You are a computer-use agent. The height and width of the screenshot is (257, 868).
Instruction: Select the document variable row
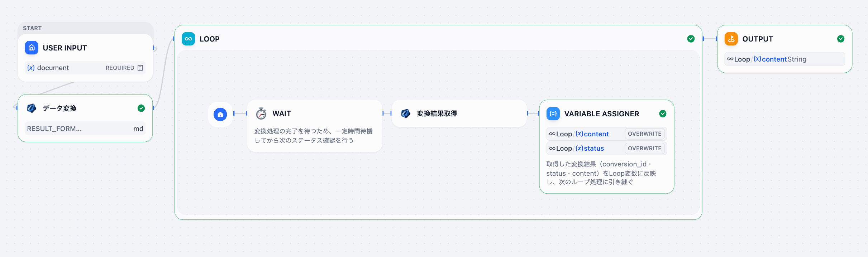click(x=85, y=68)
